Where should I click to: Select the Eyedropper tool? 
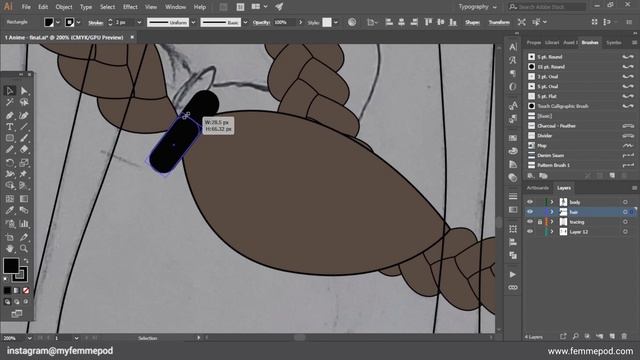click(10, 211)
